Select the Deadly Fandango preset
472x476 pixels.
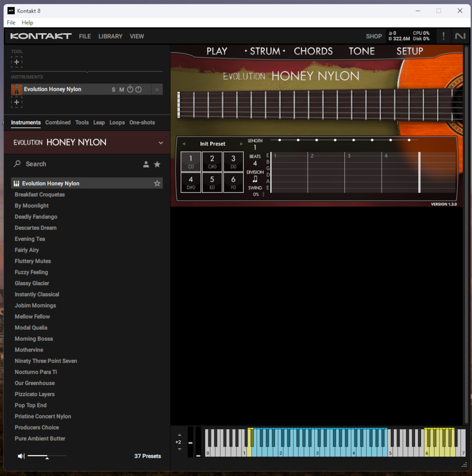tap(36, 217)
